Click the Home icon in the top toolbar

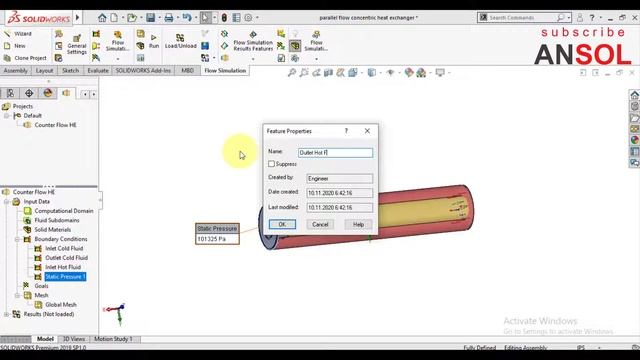click(102, 18)
